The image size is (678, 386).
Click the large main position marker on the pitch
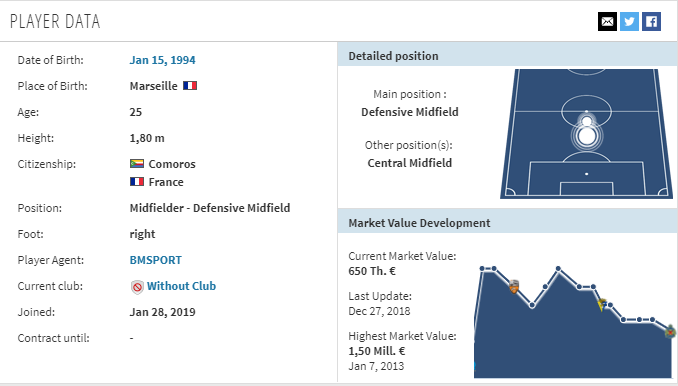[x=586, y=136]
